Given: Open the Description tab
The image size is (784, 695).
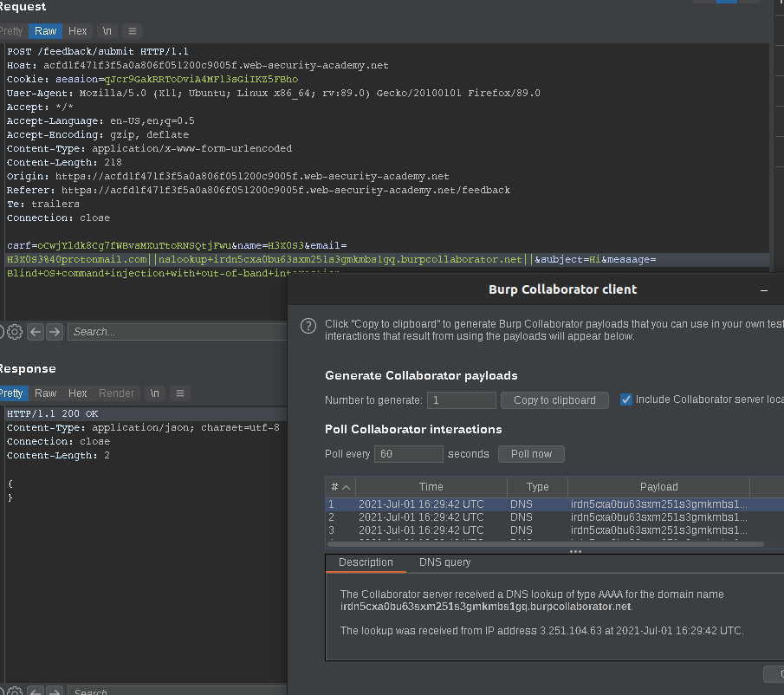Looking at the screenshot, I should (366, 562).
